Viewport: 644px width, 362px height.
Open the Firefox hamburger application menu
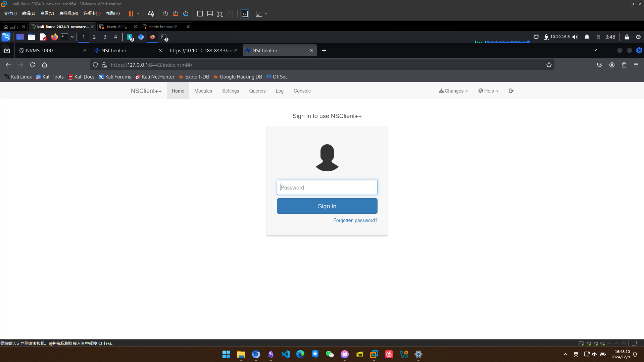pyautogui.click(x=636, y=65)
